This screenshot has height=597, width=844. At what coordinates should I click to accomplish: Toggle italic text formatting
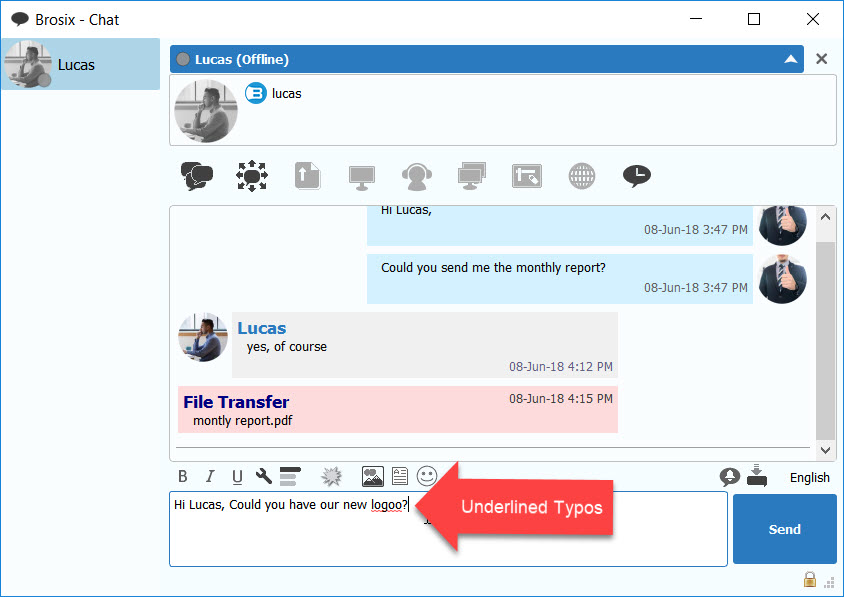point(210,476)
